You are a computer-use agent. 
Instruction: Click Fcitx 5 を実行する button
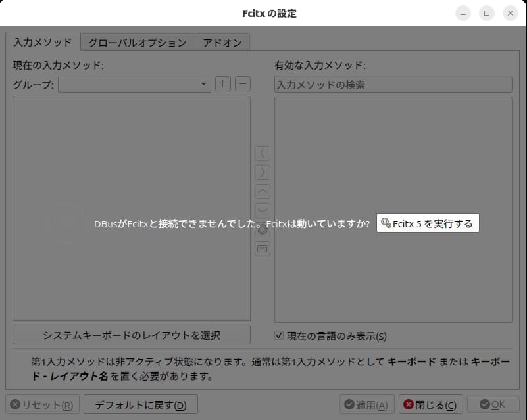pos(428,223)
